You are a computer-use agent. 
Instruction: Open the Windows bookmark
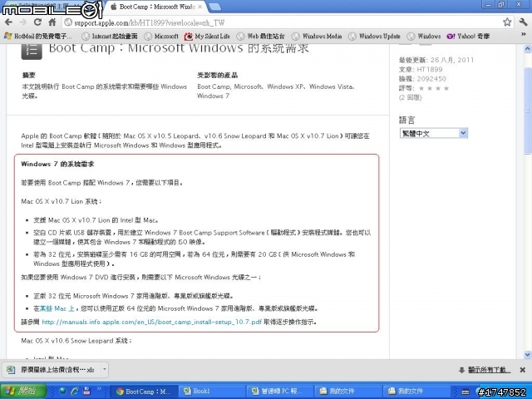(424, 36)
